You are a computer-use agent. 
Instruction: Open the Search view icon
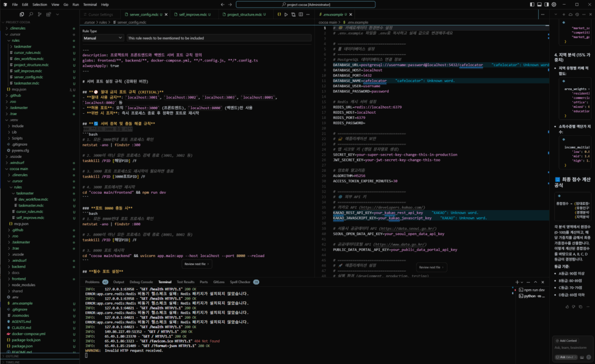31,15
